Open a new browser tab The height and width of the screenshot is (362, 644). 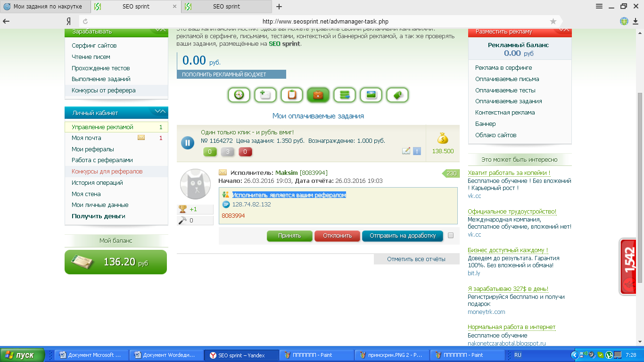279,7
